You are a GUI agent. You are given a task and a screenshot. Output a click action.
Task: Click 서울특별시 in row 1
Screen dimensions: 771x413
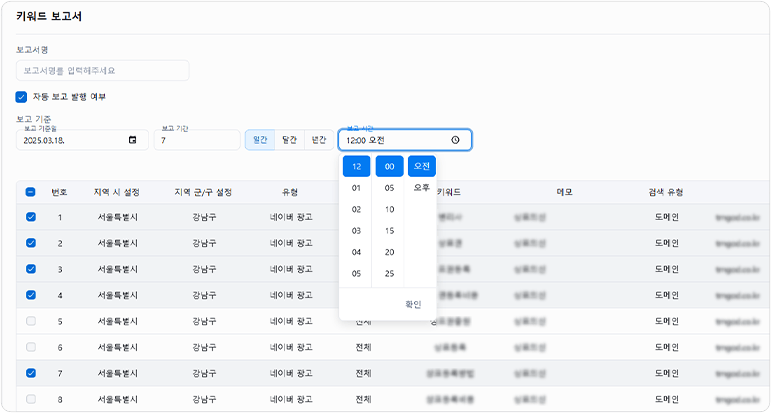click(x=118, y=217)
